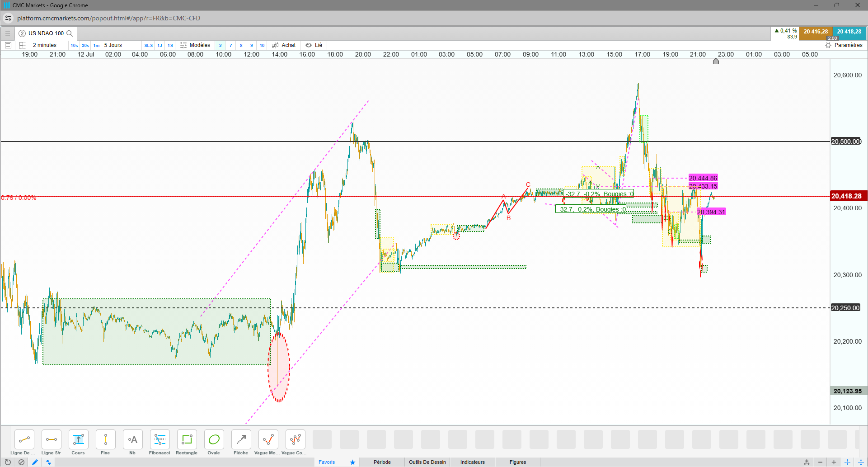This screenshot has height=467, width=868.
Task: Toggle the crosshair cursor icon
Action: [847, 462]
